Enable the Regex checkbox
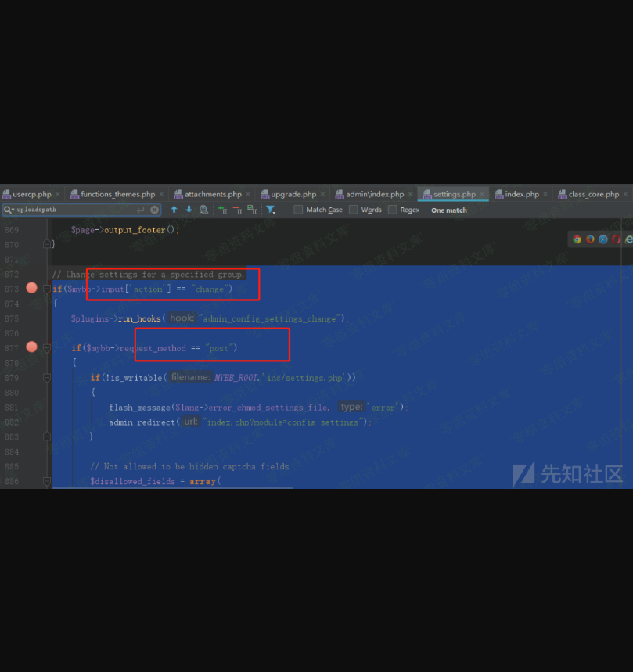 coord(392,210)
